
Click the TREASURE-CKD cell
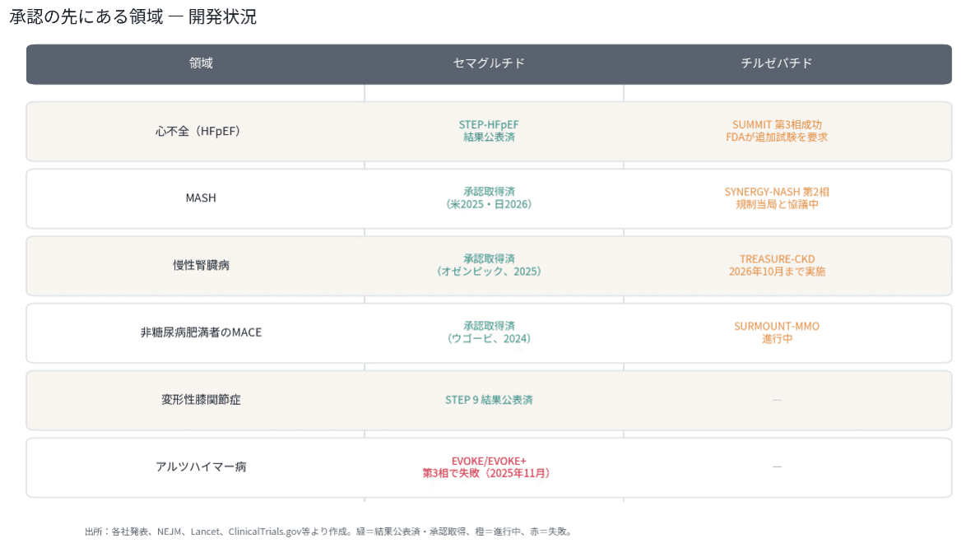click(x=777, y=265)
